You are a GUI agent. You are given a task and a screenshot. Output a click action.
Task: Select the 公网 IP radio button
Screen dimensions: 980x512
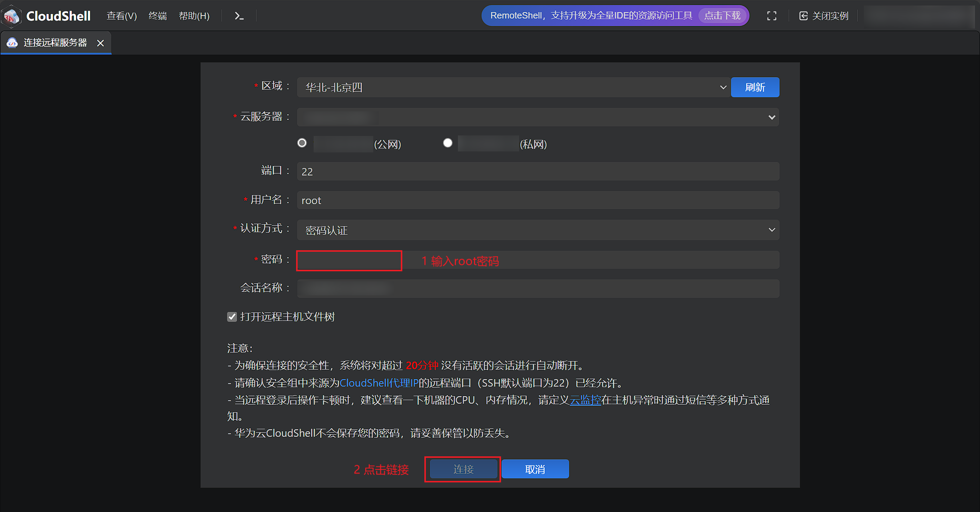[302, 143]
